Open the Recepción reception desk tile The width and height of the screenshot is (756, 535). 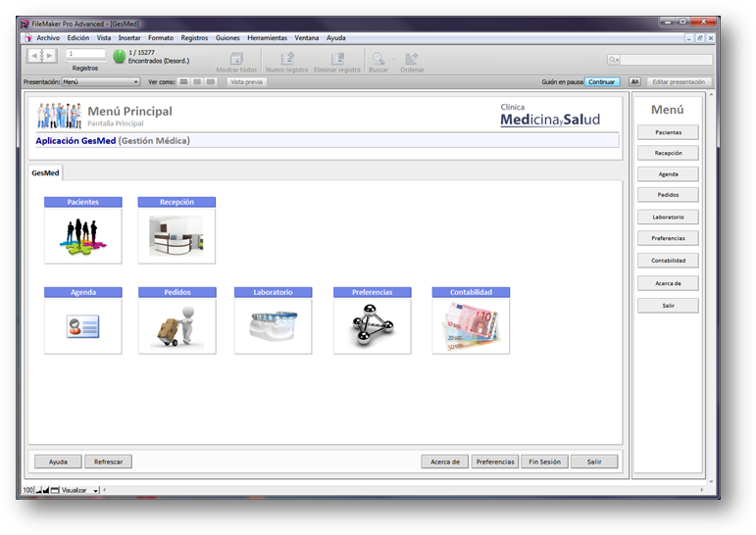click(176, 236)
